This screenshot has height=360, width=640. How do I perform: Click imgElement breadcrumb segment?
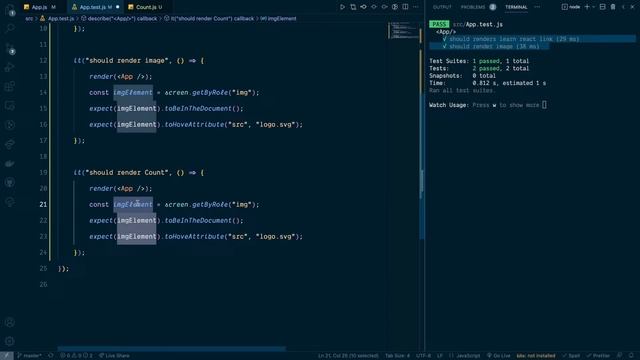278,18
